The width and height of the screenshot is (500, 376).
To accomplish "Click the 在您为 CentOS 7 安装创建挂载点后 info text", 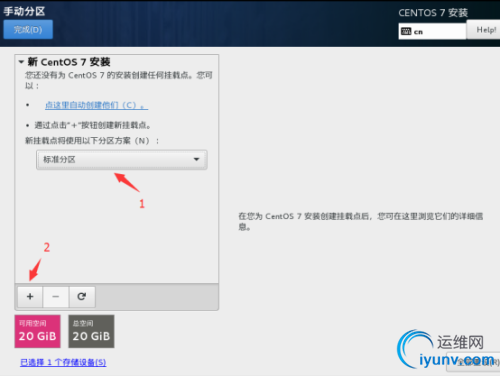I will (360, 221).
